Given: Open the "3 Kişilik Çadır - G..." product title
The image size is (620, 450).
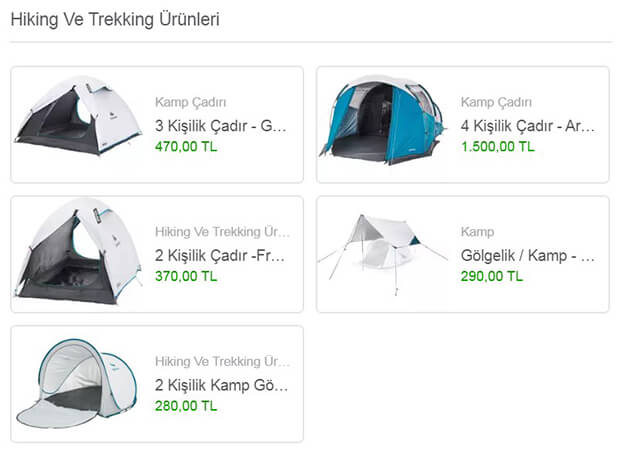Looking at the screenshot, I should 221,127.
